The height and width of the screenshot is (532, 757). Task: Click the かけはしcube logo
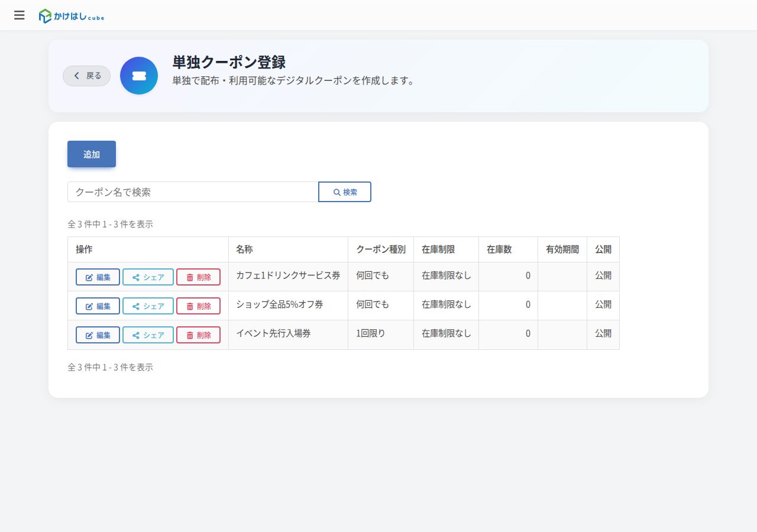tap(72, 16)
